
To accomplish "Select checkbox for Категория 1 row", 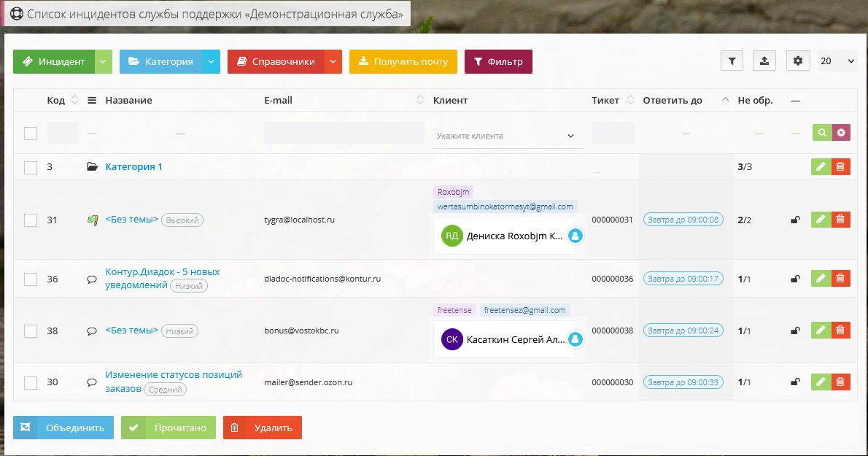I will point(31,167).
